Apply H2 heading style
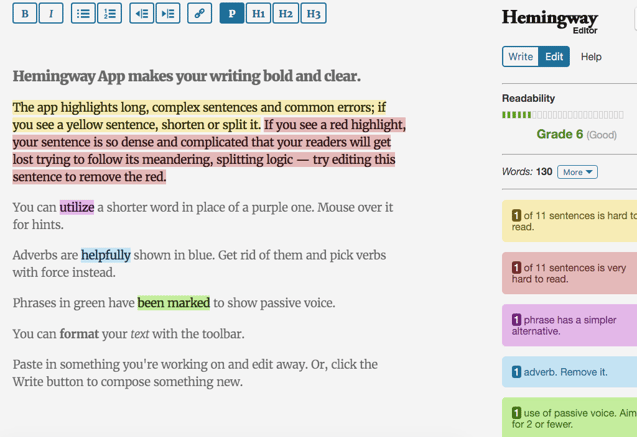 click(285, 14)
